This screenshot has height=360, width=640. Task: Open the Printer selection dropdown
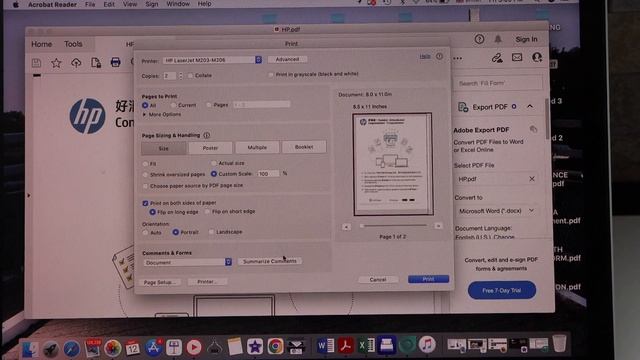[212, 60]
